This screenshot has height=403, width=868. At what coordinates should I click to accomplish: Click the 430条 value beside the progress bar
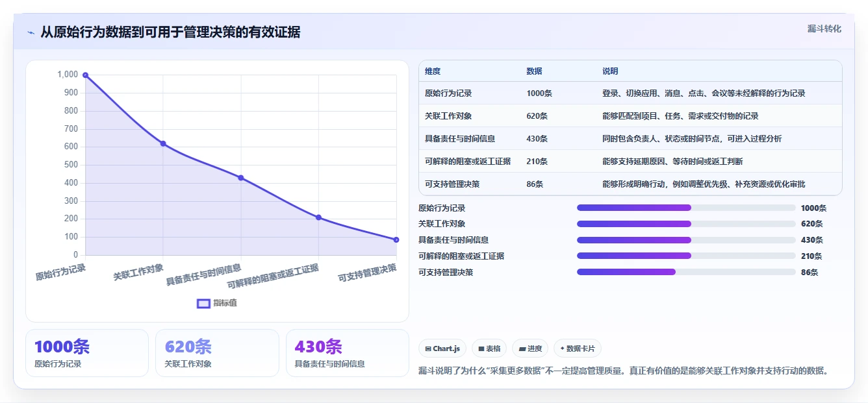pos(812,240)
